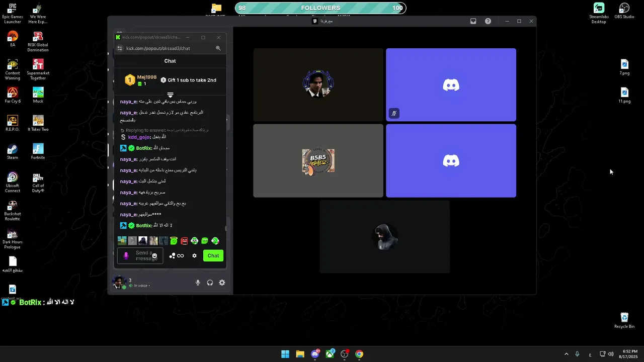Open Discord inbox icon in title bar
Screen dimensions: 644x362
pyautogui.click(x=473, y=21)
